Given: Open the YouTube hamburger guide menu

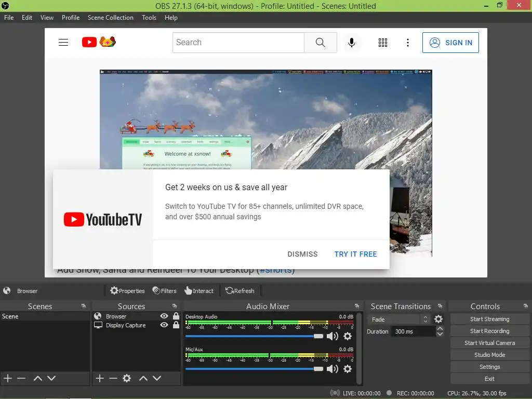Looking at the screenshot, I should tap(63, 43).
